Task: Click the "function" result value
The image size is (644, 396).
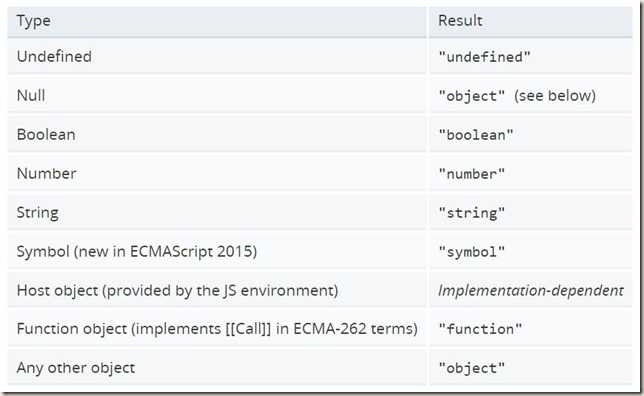Action: pos(480,329)
